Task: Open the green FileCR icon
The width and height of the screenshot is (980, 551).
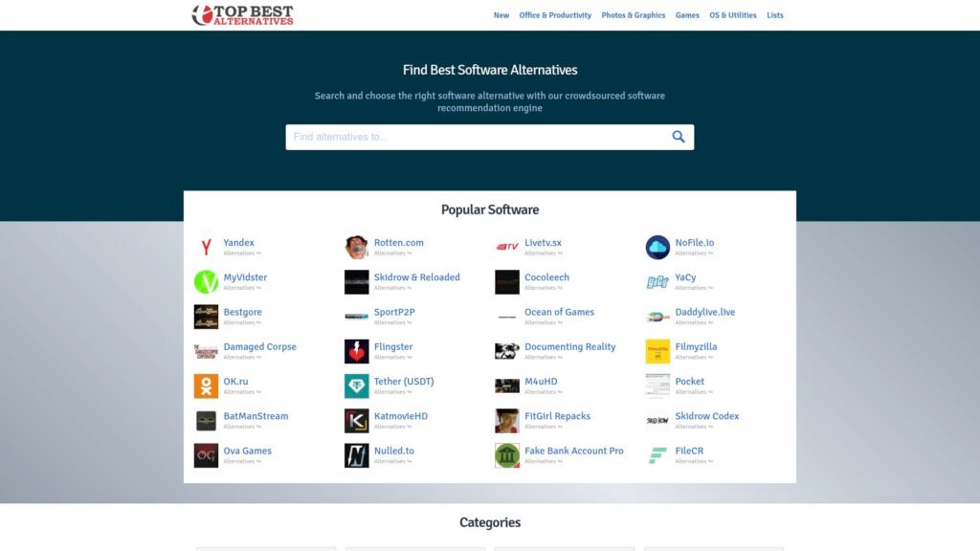Action: (x=657, y=455)
